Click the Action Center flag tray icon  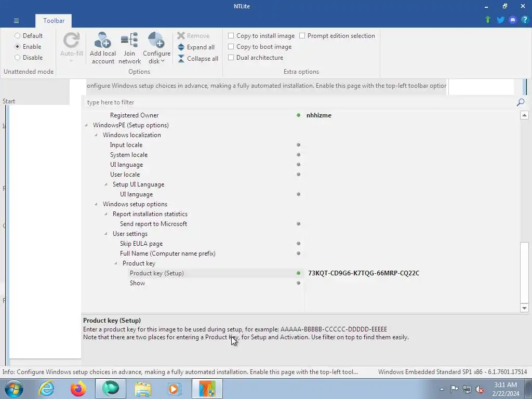tap(454, 389)
